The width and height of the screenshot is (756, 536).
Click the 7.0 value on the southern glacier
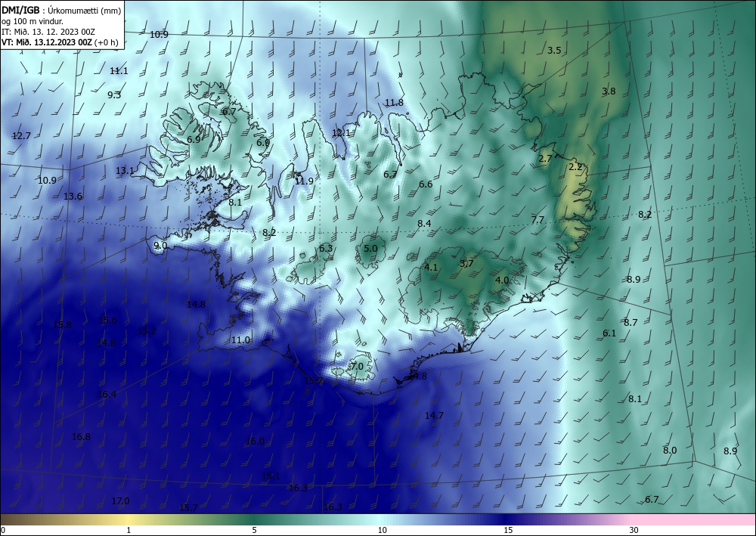click(357, 367)
